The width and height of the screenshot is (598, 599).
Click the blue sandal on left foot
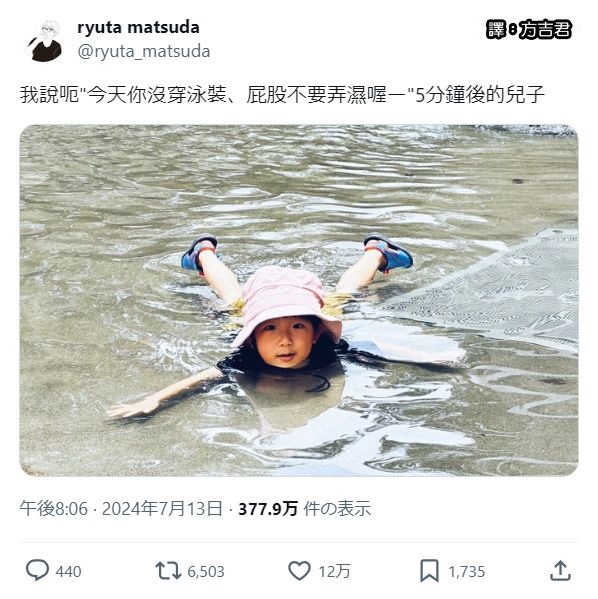(x=199, y=254)
